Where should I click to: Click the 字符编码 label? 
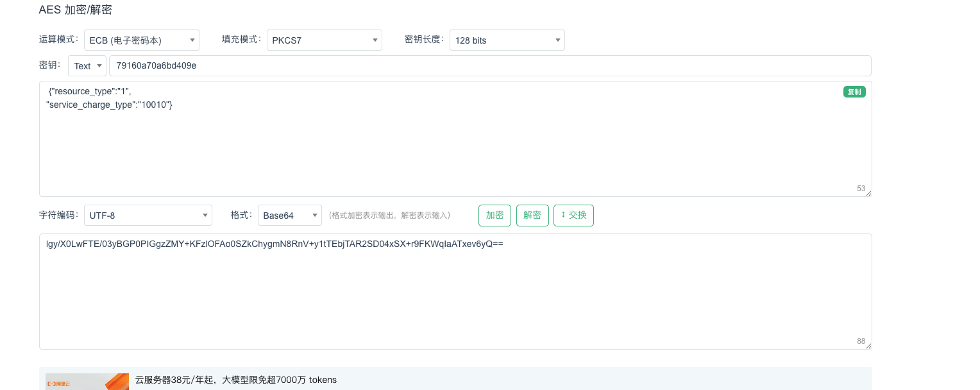click(x=59, y=215)
